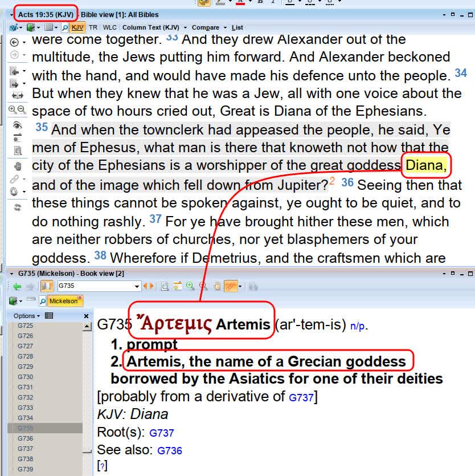Toggle the book topics panel icon in Book view
475x476 pixels.
click(46, 286)
